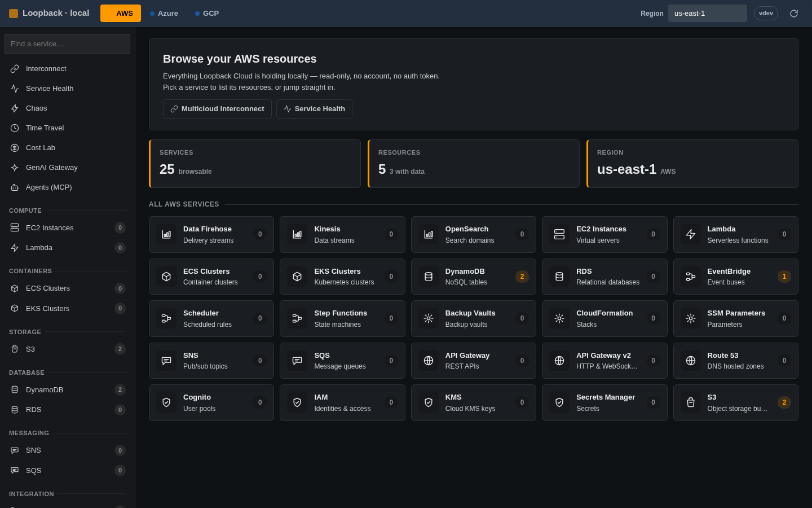Click 'HTTP & WebSock…' subtitle text
The height and width of the screenshot is (508, 812).
[x=607, y=366]
